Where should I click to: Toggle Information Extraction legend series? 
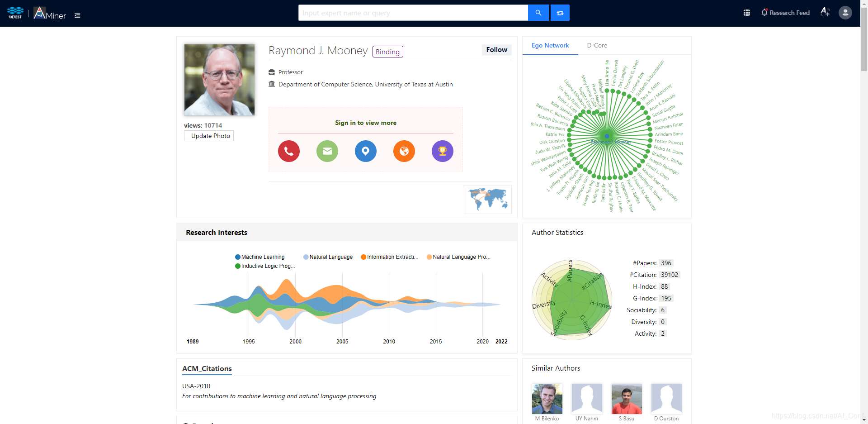(x=389, y=257)
